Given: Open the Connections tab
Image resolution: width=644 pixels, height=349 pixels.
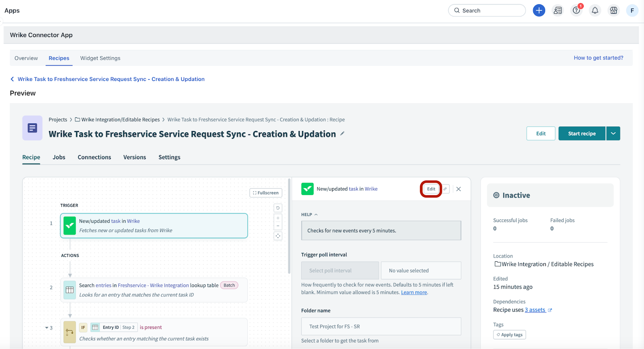Looking at the screenshot, I should (x=94, y=157).
